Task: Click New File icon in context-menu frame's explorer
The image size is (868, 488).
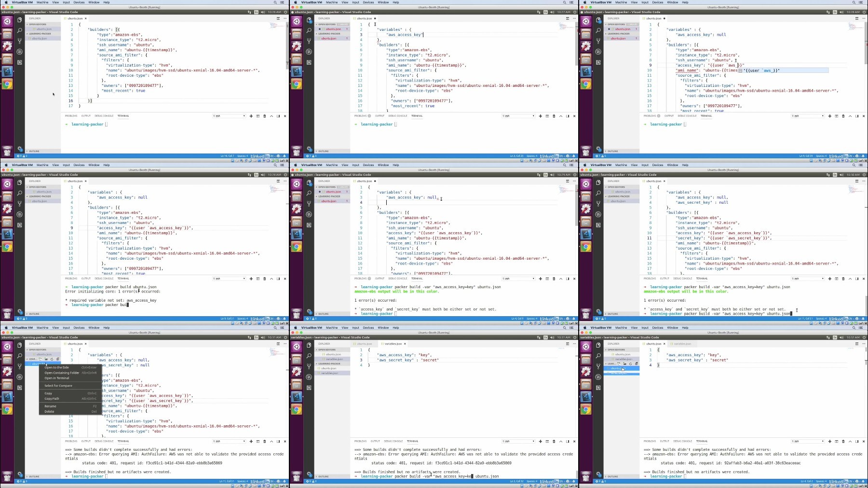Action: (41, 359)
